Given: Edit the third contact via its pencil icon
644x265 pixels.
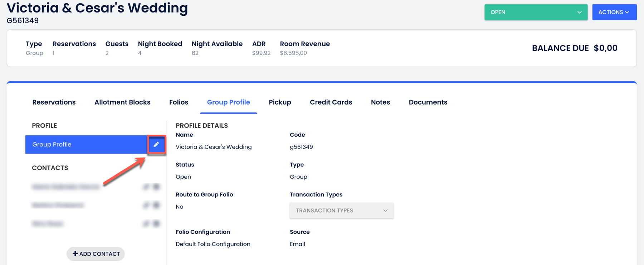Looking at the screenshot, I should (146, 224).
